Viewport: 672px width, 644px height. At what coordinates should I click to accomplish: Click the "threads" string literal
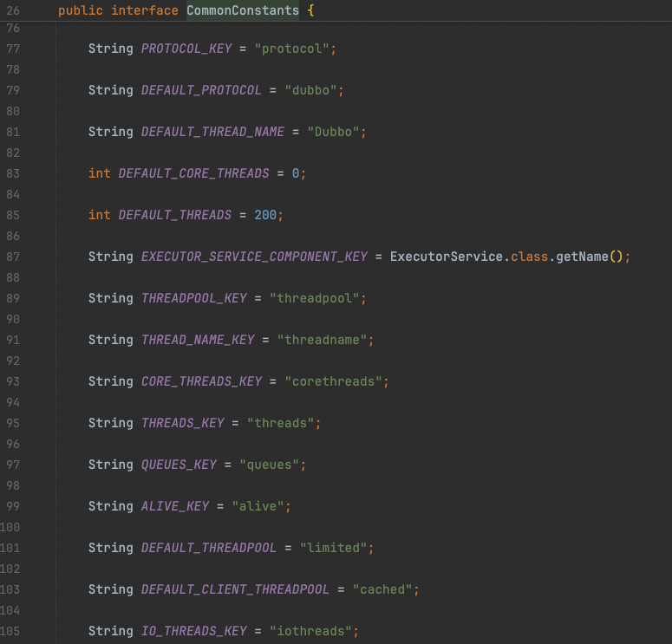280,423
